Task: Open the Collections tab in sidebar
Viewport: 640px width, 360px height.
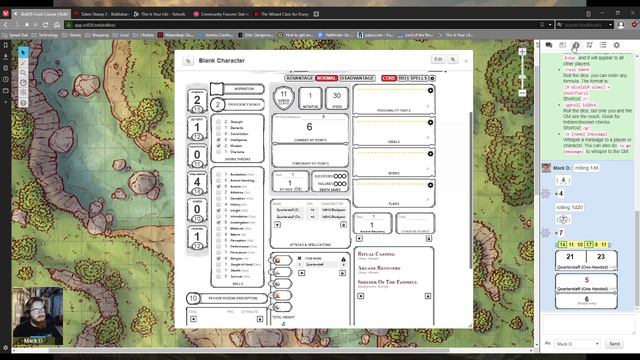Action: [603, 45]
